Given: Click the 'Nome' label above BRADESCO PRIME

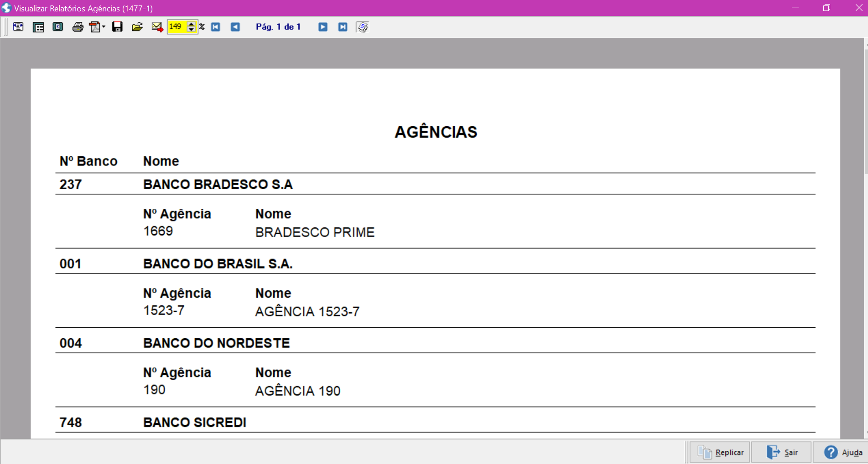Looking at the screenshot, I should pyautogui.click(x=273, y=214).
